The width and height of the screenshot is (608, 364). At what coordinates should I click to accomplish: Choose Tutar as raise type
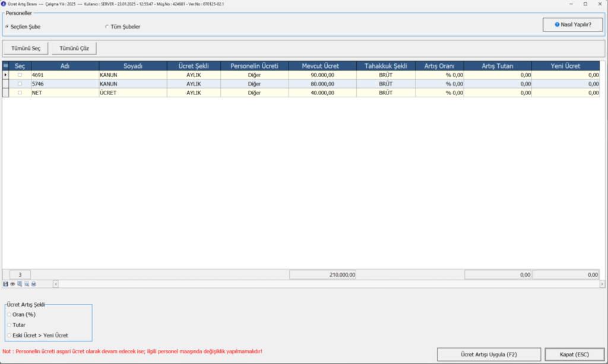pos(16,325)
